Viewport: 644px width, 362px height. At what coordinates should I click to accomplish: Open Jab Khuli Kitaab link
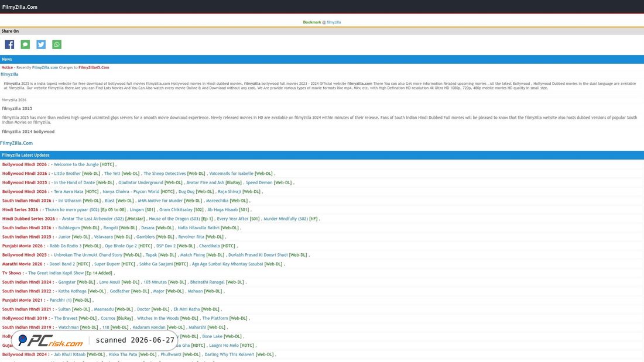(70, 354)
